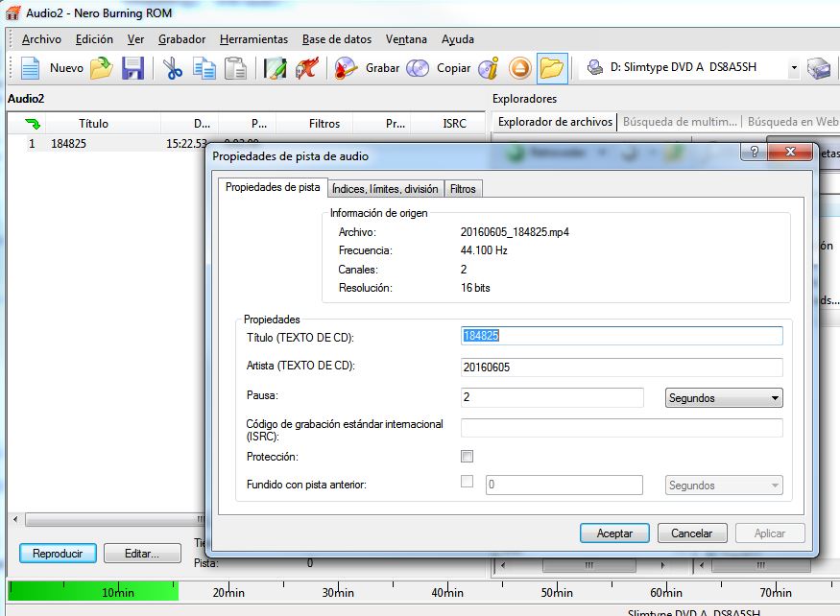
Task: Create a new compilation with Nuevo icon
Action: [31, 68]
